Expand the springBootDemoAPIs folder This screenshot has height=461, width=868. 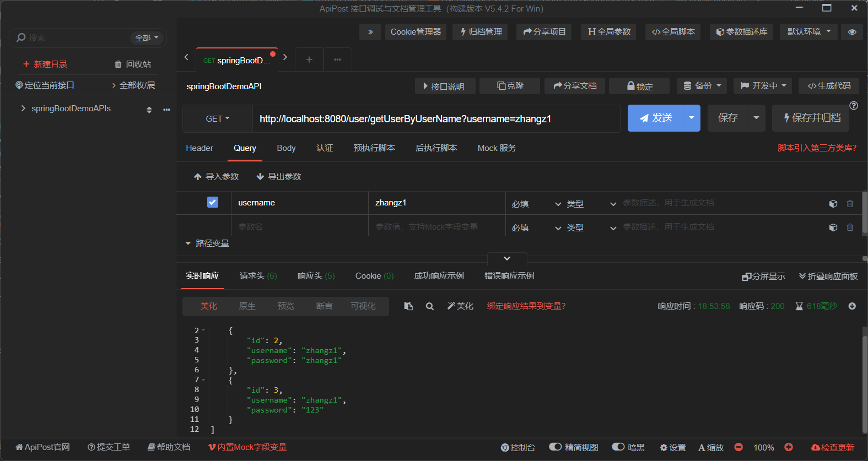[23, 109]
